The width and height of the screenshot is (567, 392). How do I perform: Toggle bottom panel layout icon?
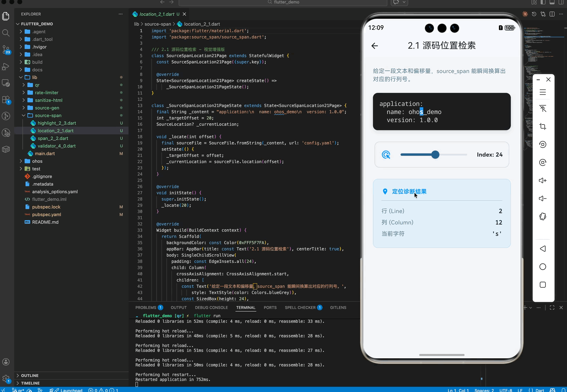(552, 2)
